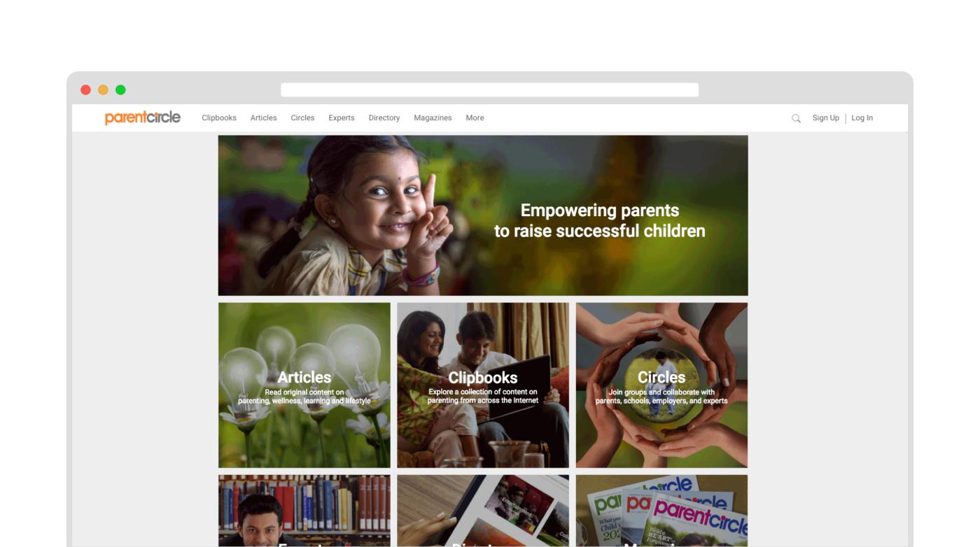The width and height of the screenshot is (980, 547).
Task: Click the Log In link
Action: (862, 118)
